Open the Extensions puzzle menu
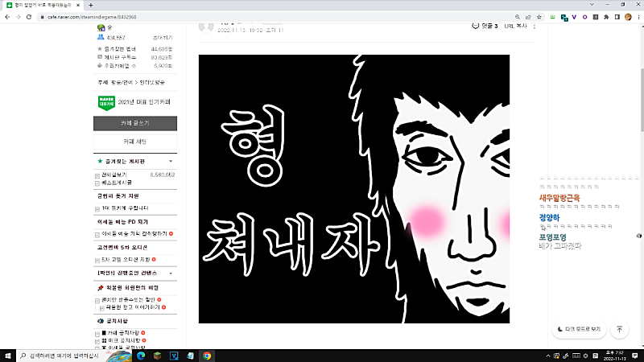This screenshot has height=362, width=644. 606,17
